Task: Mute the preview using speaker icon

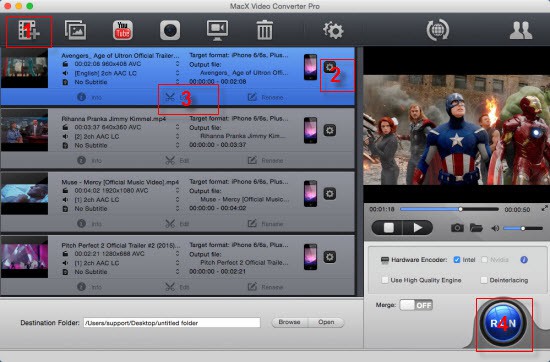Action: [495, 228]
